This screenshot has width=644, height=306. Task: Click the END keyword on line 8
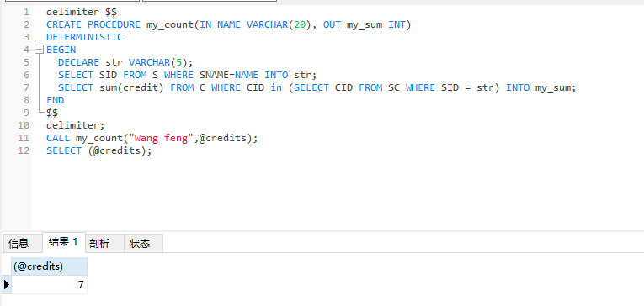(55, 100)
